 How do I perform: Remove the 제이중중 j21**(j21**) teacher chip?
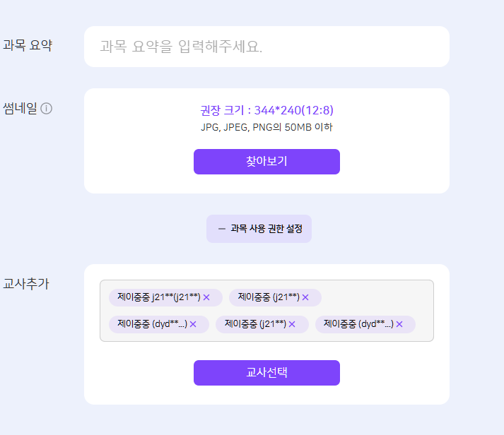206,297
